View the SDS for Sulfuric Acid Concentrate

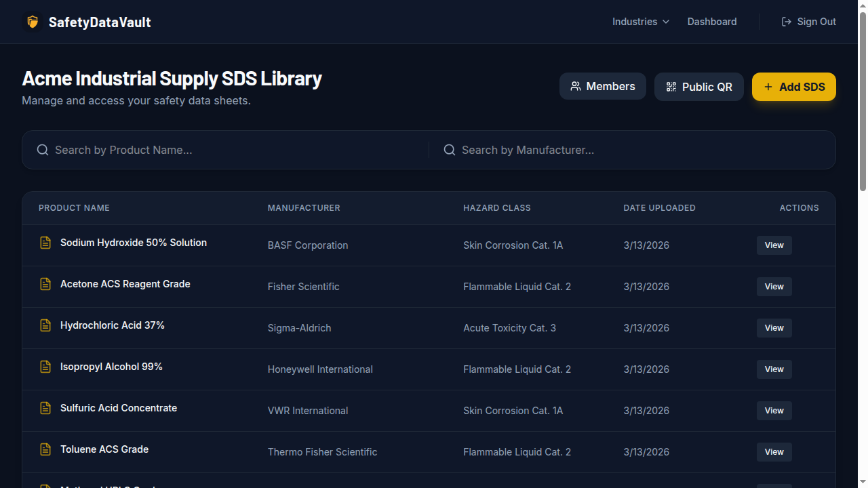[x=774, y=410]
